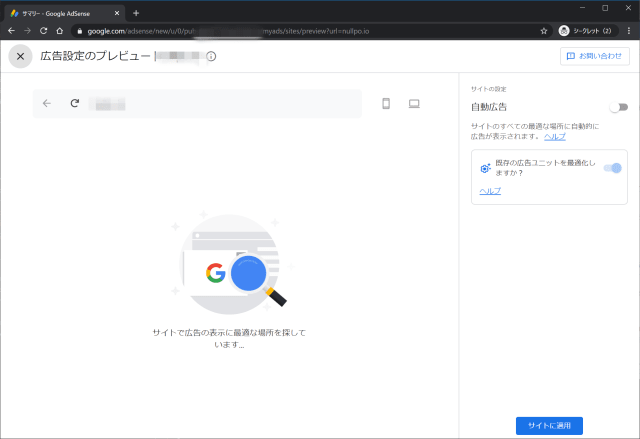Bookmark this page with the star
640x439 pixels.
544,31
